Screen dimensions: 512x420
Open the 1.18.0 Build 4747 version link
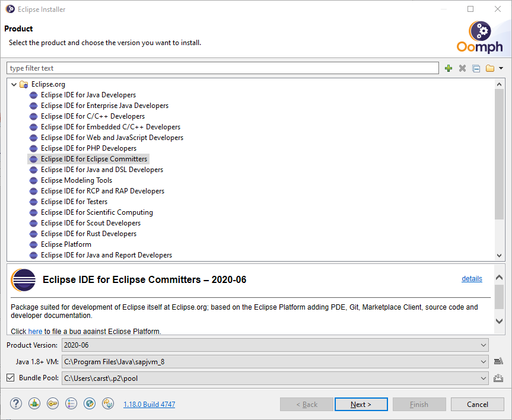pos(150,405)
